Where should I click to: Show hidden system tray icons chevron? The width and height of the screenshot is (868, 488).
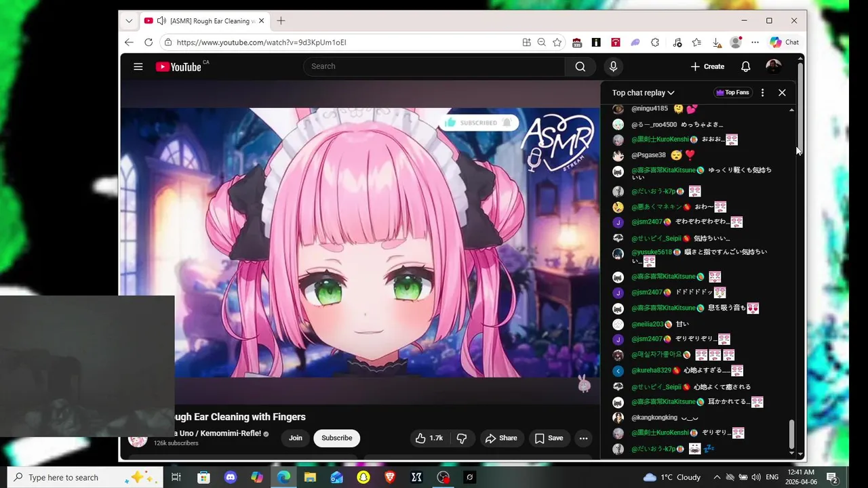(717, 477)
